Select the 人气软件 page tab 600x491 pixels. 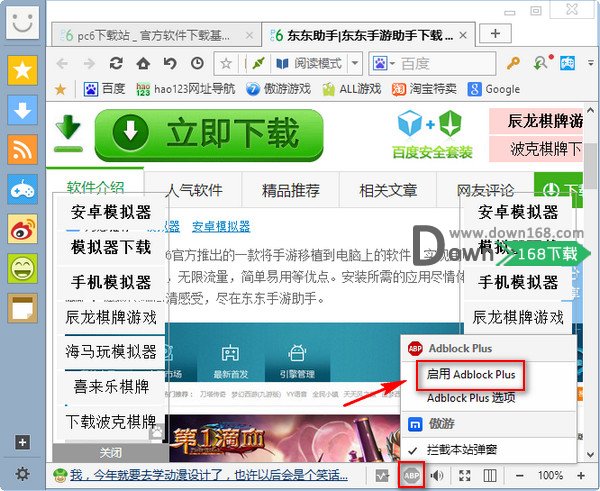(x=194, y=190)
